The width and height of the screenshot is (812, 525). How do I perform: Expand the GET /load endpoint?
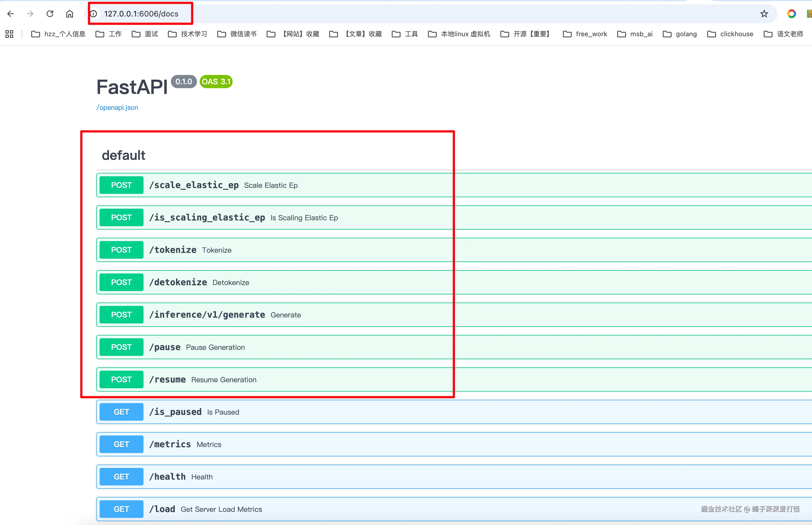tap(454, 509)
